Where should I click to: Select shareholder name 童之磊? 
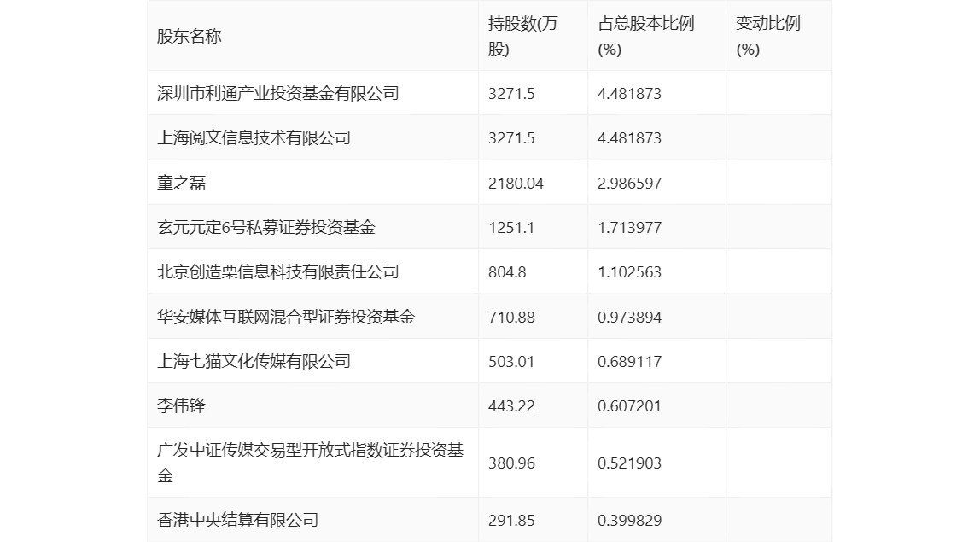pyautogui.click(x=181, y=183)
